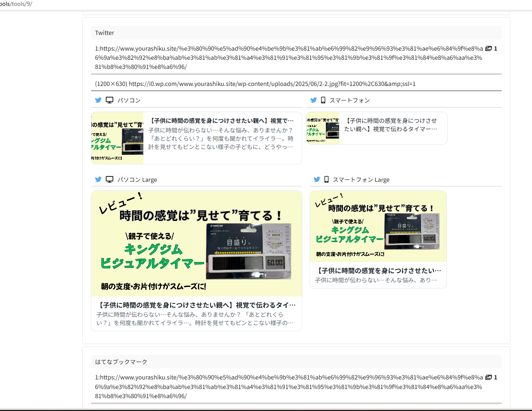The width and height of the screenshot is (532, 411).
Task: Click the パソコン Large card title text
Action: point(196,305)
